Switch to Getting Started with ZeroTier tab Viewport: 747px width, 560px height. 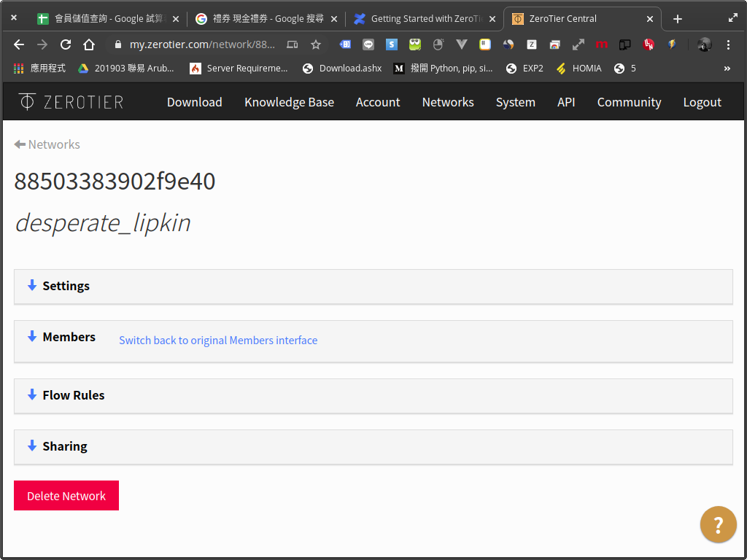(425, 19)
